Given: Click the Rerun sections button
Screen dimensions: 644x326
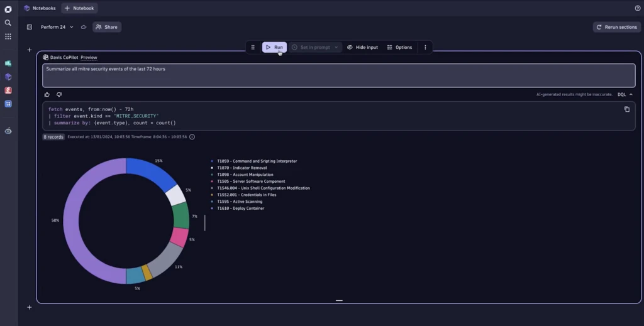Looking at the screenshot, I should pyautogui.click(x=616, y=27).
